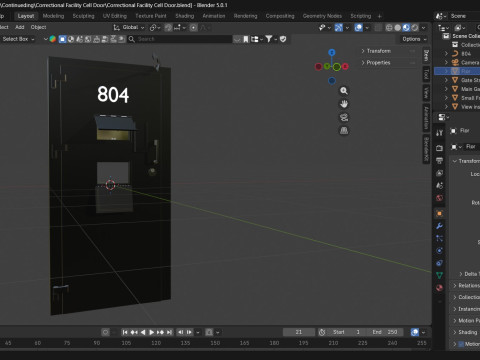Open the View Layer properties tab
This screenshot has width=480, height=360.
click(x=439, y=173)
